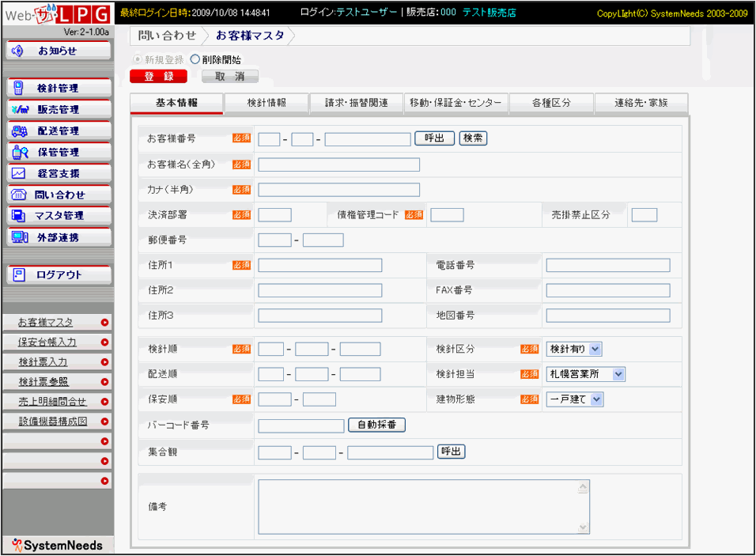Open the 検針担当 dropdown
The height and width of the screenshot is (556, 756).
point(586,374)
